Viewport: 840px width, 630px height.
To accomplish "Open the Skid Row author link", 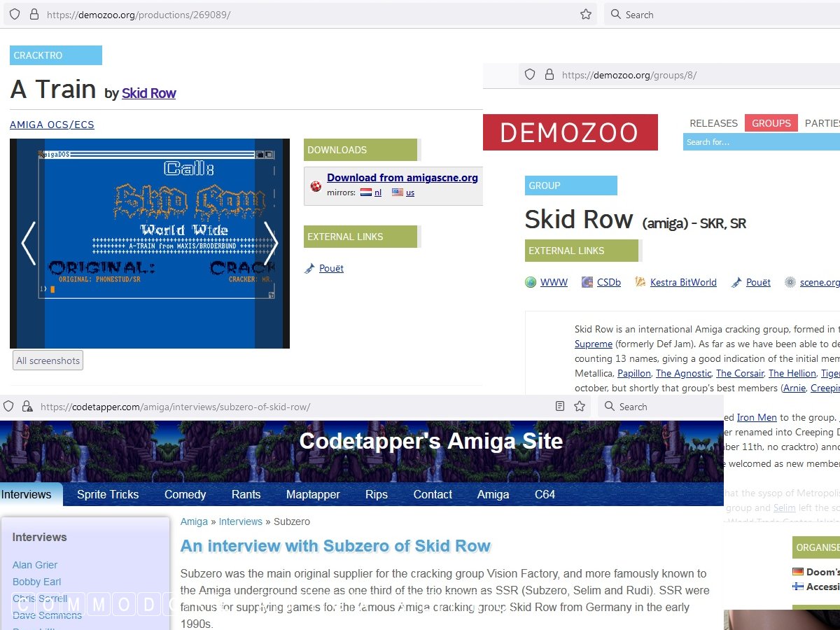I will point(148,93).
